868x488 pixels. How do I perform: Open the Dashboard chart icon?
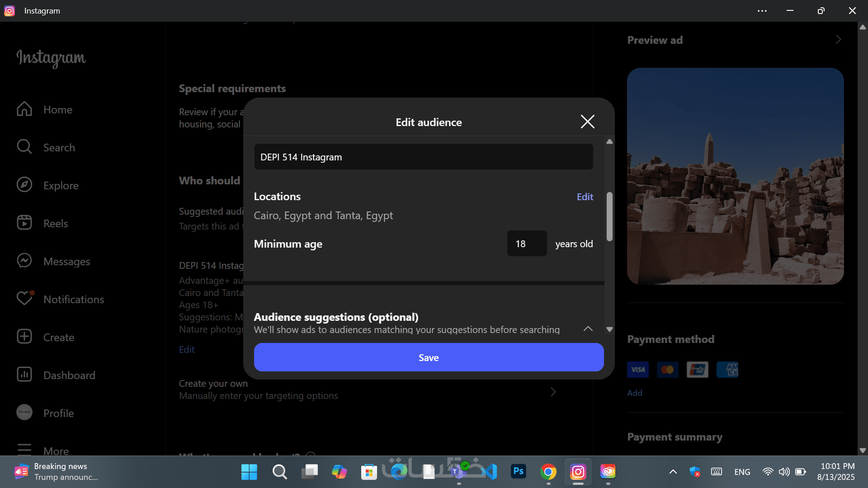click(x=24, y=375)
